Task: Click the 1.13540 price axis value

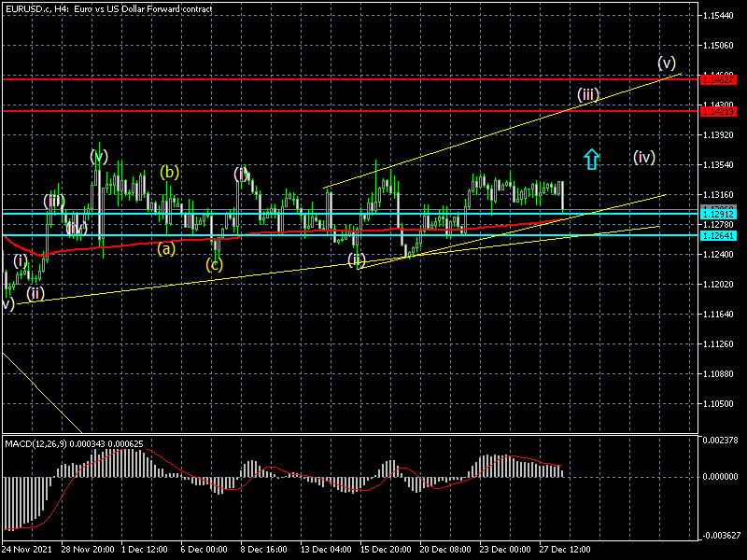Action: 718,165
